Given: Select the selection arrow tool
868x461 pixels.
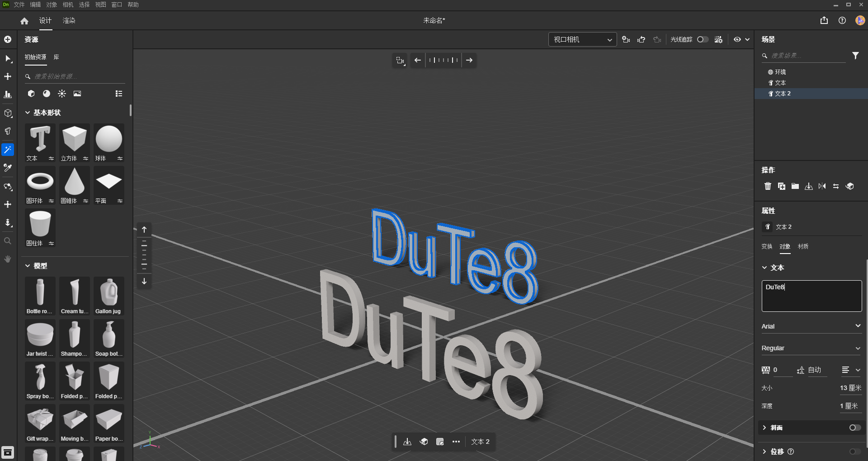Looking at the screenshot, I should [8, 58].
